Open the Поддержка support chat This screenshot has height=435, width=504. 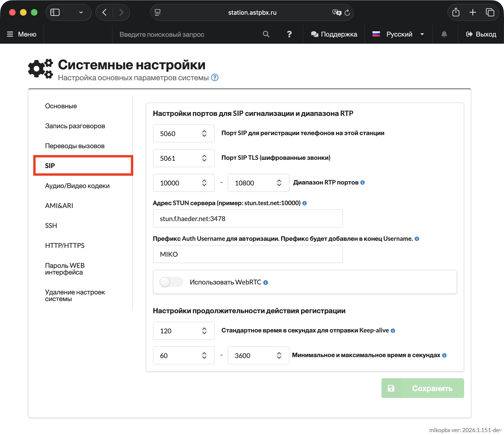(x=334, y=34)
